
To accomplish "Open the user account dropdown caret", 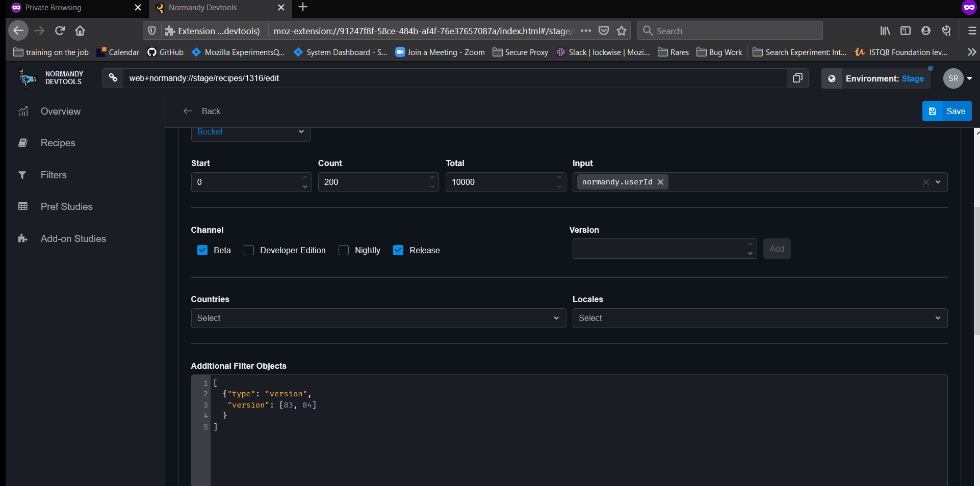I will click(969, 78).
